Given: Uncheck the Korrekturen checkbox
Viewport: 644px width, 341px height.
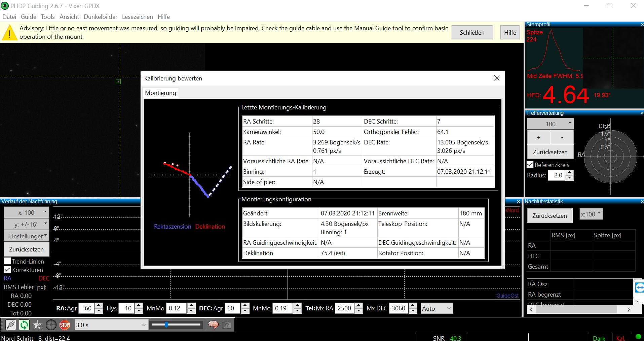Looking at the screenshot, I should pos(7,270).
